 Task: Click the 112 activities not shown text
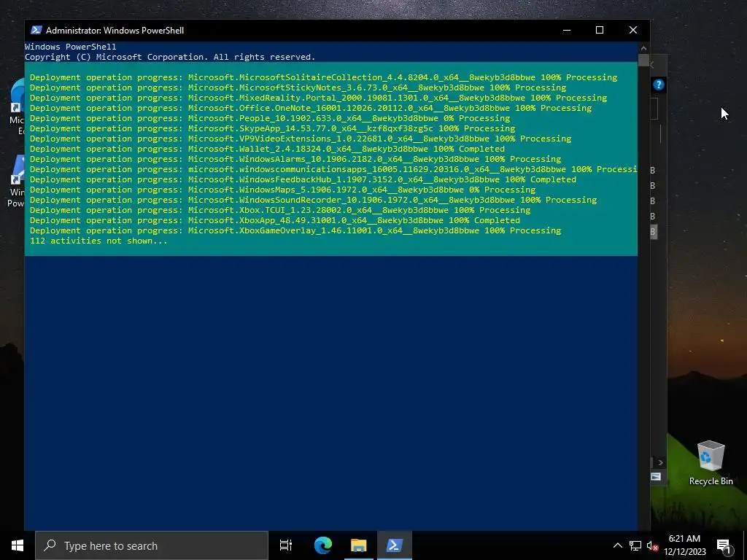[x=98, y=241]
